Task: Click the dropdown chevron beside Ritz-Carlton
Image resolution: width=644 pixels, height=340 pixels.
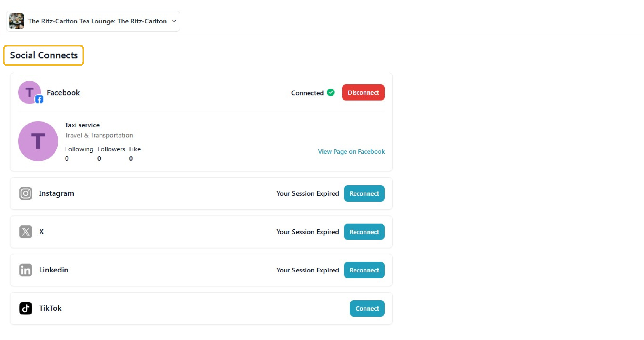Action: click(174, 21)
